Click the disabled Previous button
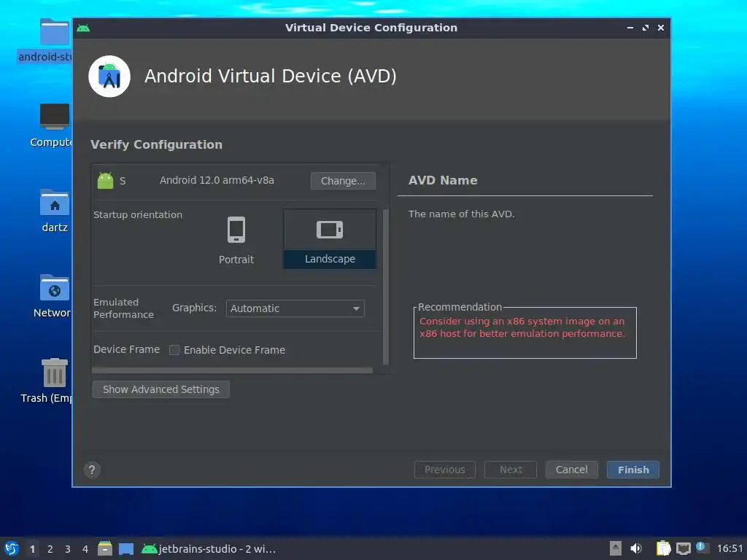This screenshot has width=747, height=560. [x=445, y=470]
